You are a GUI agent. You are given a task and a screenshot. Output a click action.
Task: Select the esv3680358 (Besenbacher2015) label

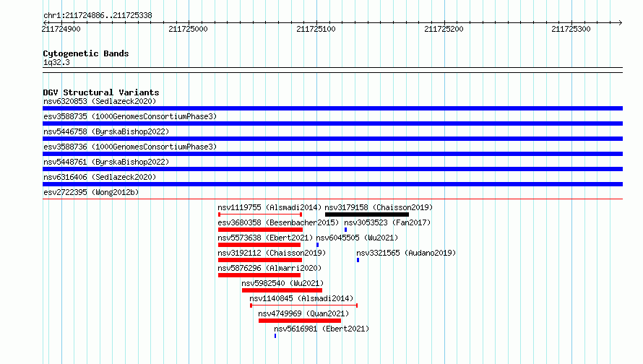(278, 222)
